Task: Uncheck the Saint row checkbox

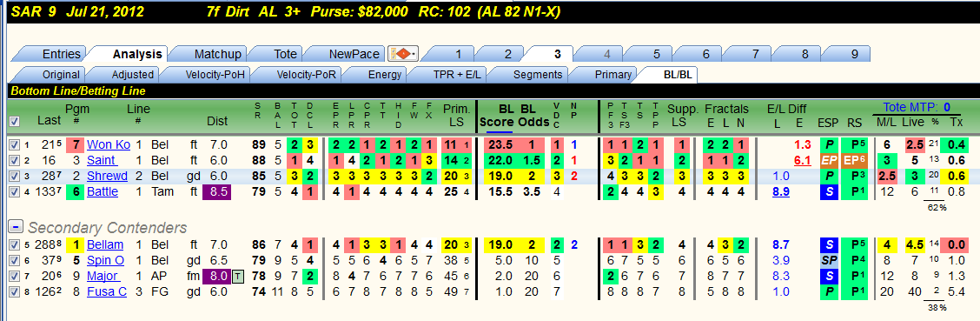Action: 15,160
